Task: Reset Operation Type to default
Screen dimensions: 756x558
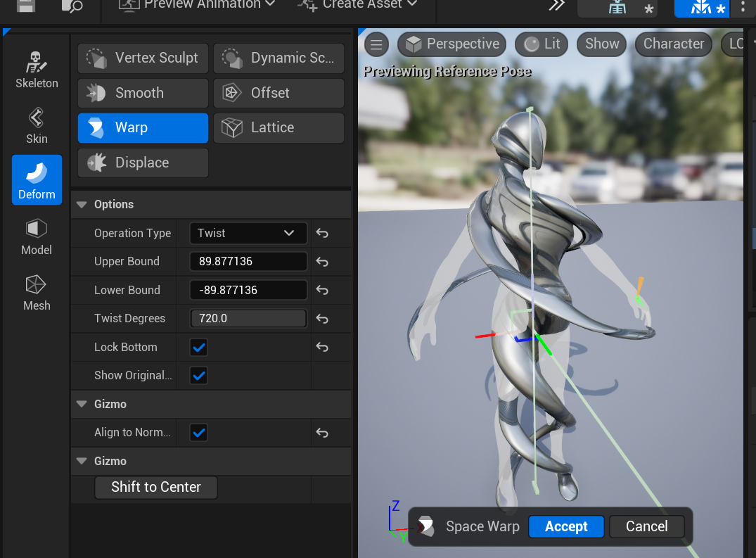Action: 322,234
